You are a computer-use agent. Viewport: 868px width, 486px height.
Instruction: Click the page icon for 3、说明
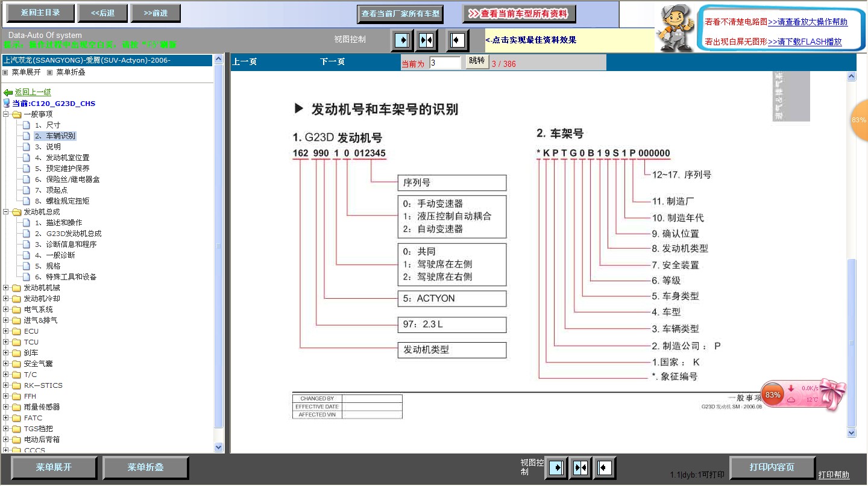(27, 147)
